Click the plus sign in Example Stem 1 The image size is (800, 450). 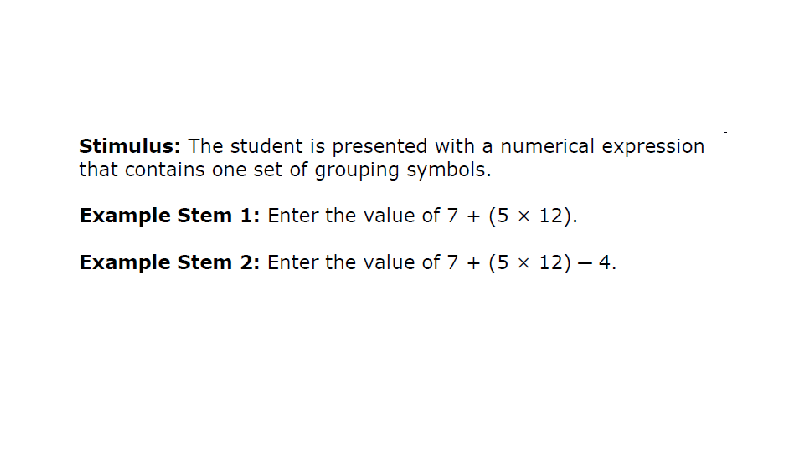pyautogui.click(x=473, y=216)
